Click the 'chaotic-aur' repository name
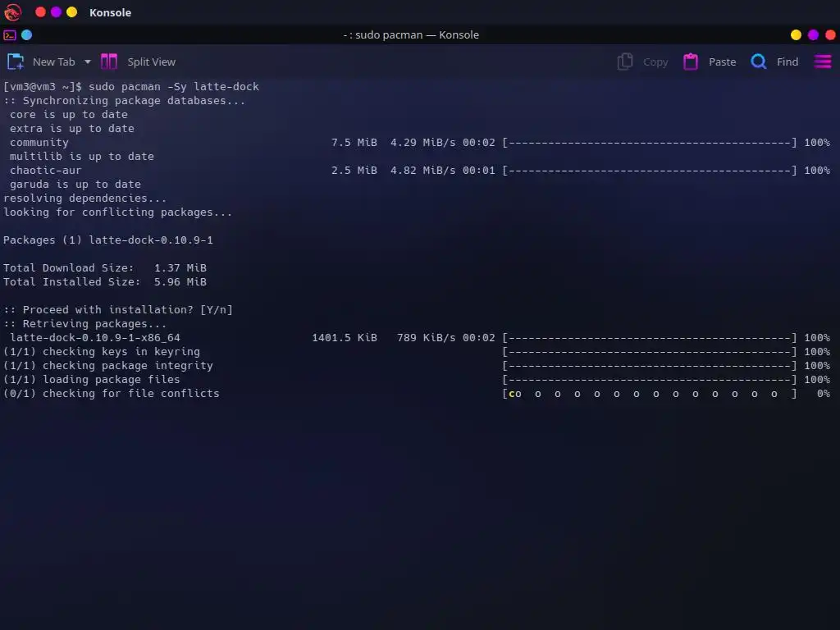The height and width of the screenshot is (630, 840). pos(46,171)
